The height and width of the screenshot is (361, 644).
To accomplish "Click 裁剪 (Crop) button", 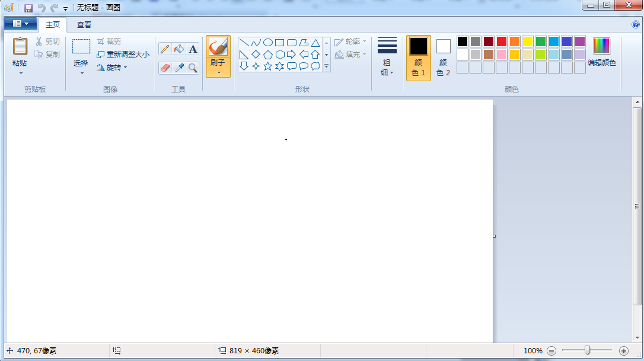I will (109, 41).
